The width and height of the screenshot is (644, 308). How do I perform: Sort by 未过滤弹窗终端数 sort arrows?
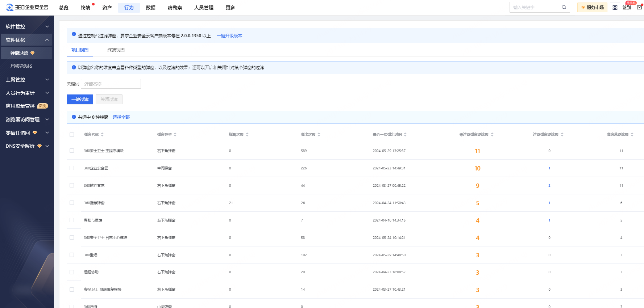point(492,135)
